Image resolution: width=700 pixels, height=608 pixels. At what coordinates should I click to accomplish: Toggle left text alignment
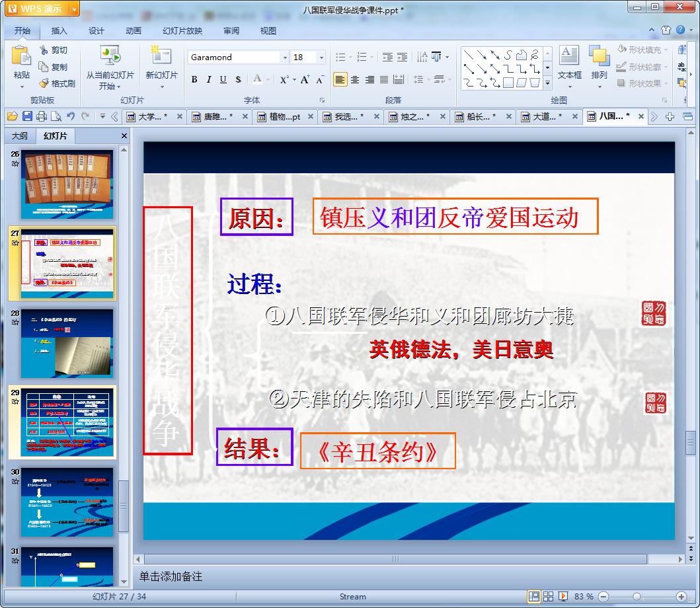pos(340,80)
